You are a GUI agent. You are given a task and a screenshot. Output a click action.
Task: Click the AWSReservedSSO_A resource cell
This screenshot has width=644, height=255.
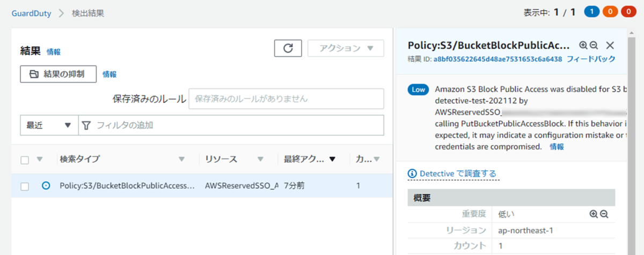coord(242,186)
